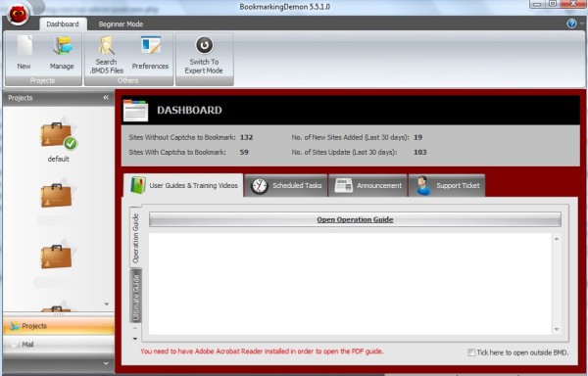The image size is (588, 376).
Task: Open the Preferences tool
Action: tap(150, 53)
